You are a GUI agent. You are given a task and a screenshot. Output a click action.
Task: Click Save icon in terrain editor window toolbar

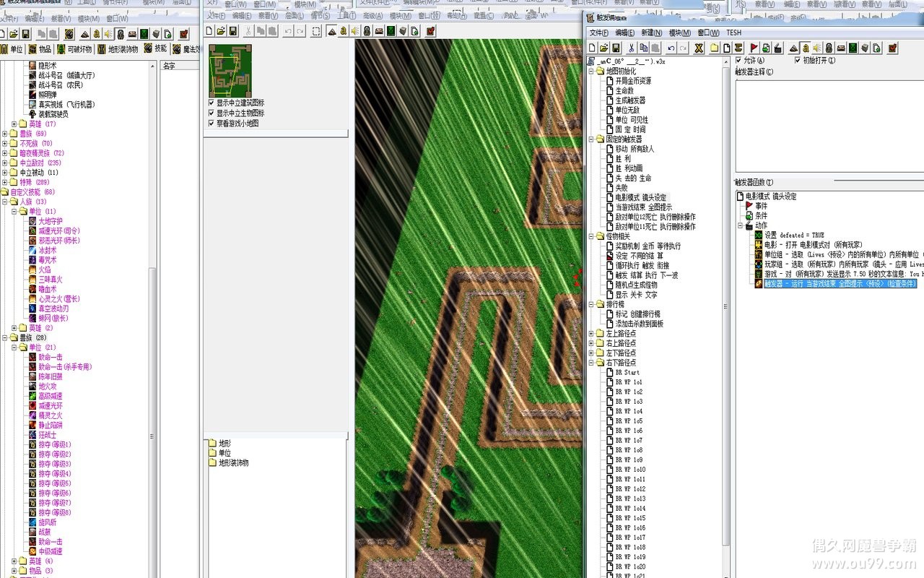tap(233, 31)
